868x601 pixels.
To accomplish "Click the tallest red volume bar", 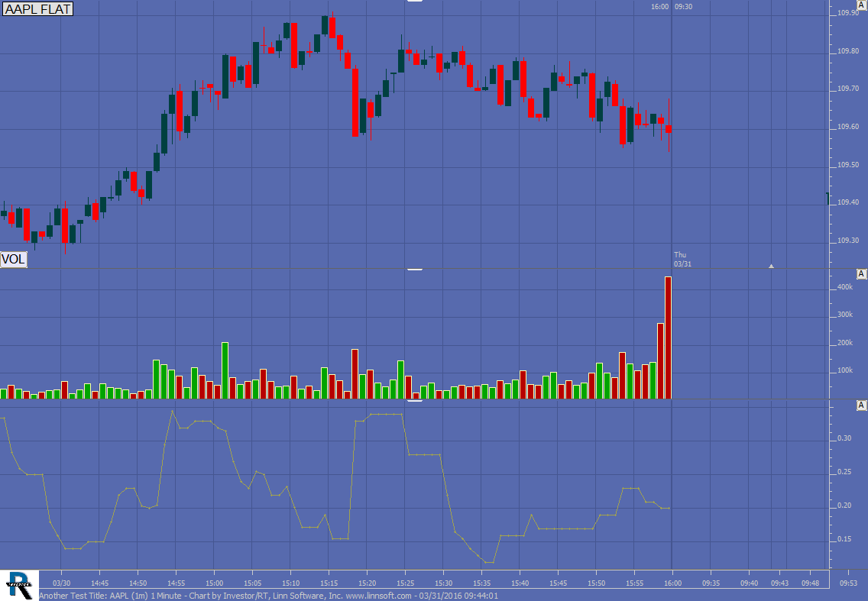I will [x=668, y=338].
